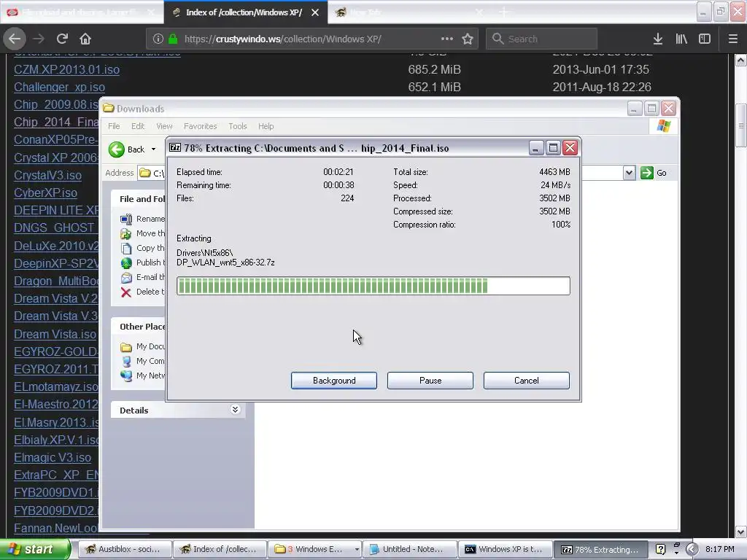
Task: Show site information icon in address bar
Action: [x=158, y=39]
